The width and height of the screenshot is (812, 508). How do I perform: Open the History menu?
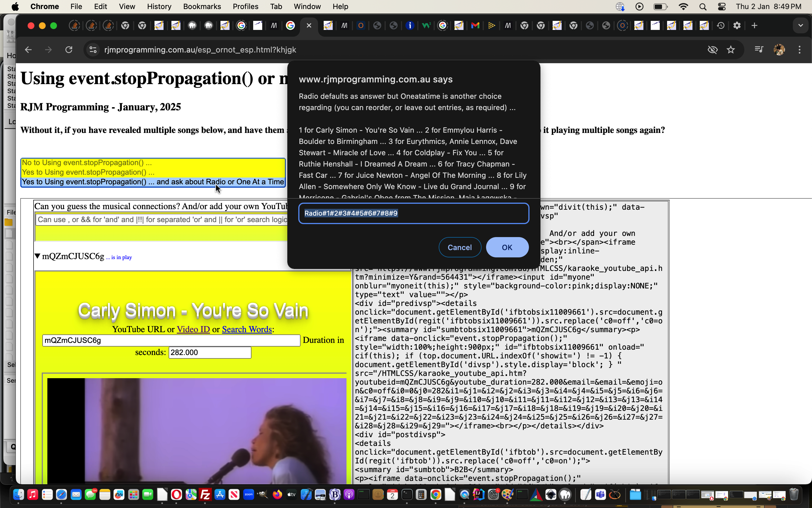tap(159, 6)
